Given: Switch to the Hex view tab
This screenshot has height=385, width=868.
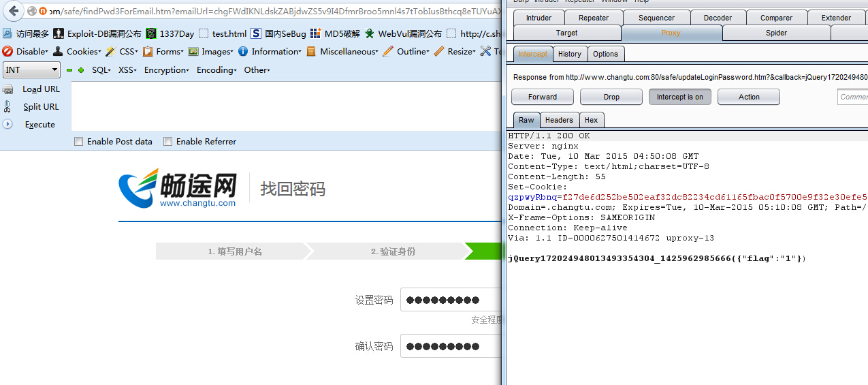Looking at the screenshot, I should (592, 120).
